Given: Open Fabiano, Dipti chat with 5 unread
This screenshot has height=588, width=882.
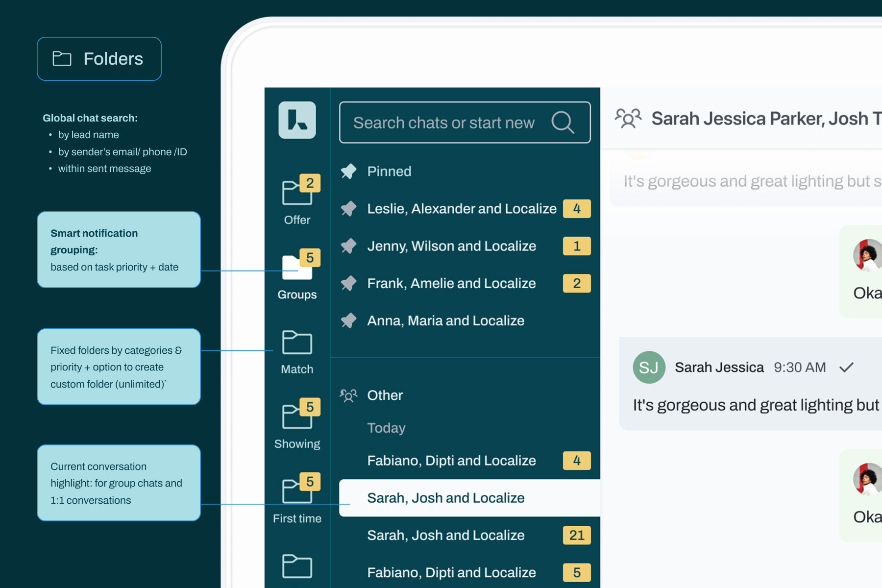Looking at the screenshot, I should click(x=465, y=572).
